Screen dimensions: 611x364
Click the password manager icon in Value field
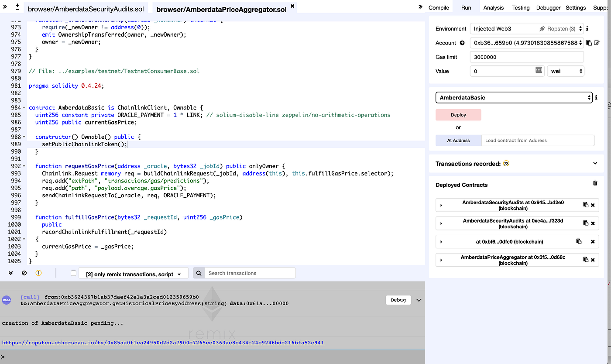[539, 70]
